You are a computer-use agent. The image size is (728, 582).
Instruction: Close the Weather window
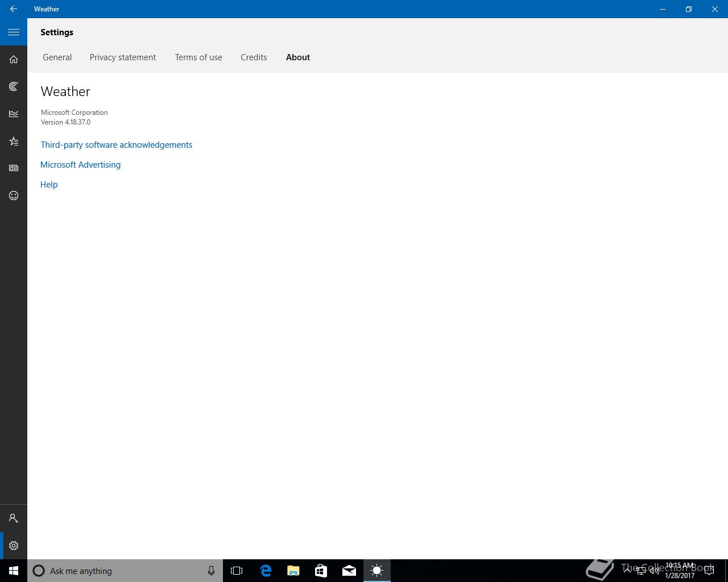click(x=715, y=9)
